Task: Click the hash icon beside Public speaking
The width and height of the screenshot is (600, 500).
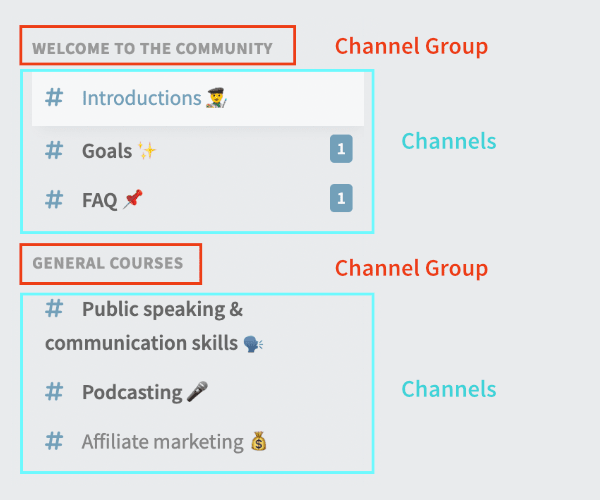Action: coord(54,308)
